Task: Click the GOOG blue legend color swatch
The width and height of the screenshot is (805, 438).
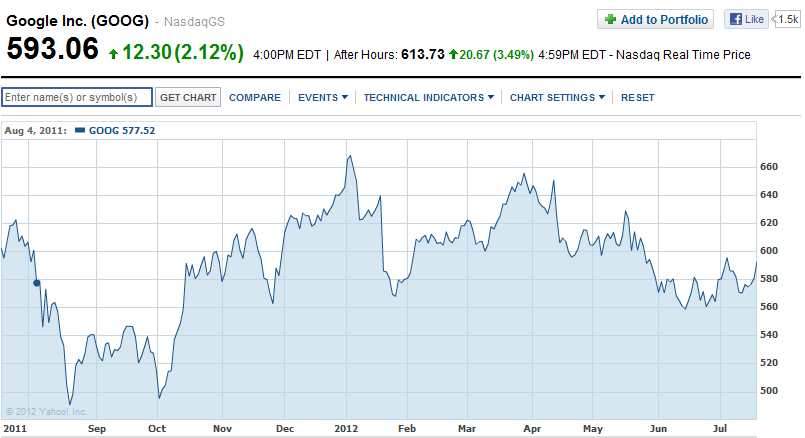Action: click(80, 130)
